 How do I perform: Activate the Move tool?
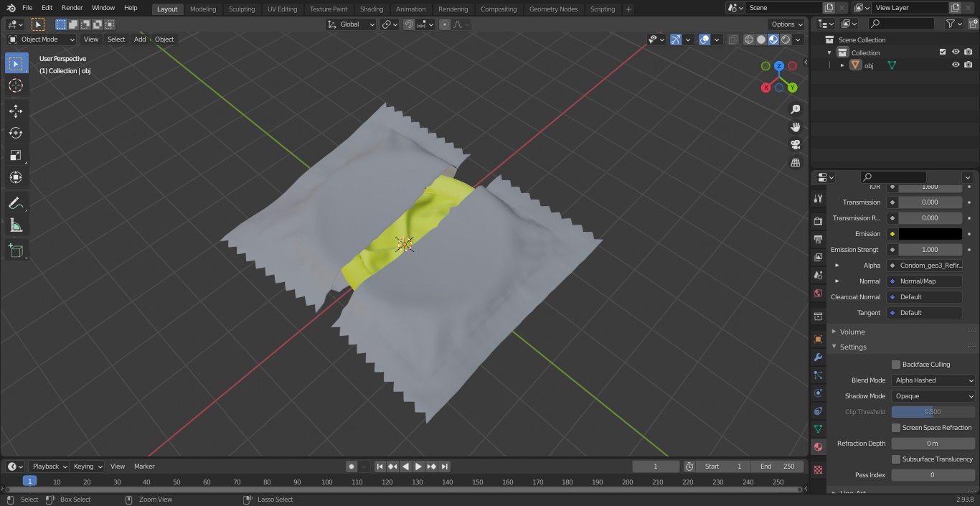click(x=16, y=111)
